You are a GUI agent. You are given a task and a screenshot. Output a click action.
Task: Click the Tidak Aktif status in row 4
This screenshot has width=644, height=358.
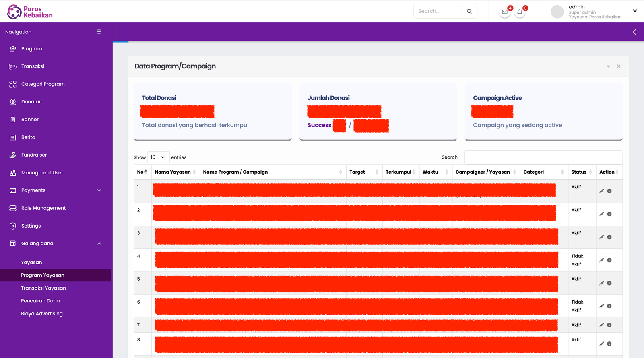[577, 260]
